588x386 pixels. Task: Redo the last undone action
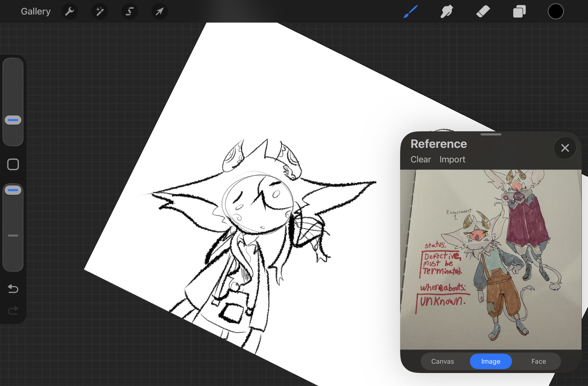point(13,310)
